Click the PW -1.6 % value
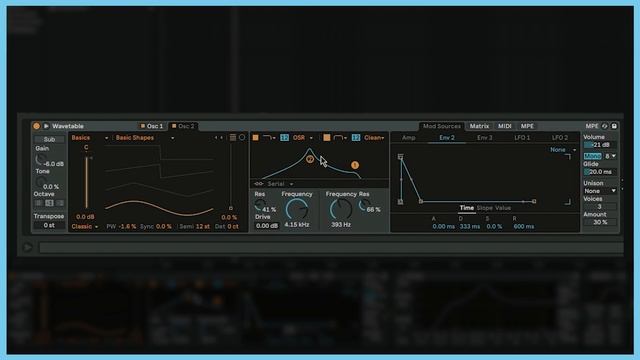 [x=127, y=227]
